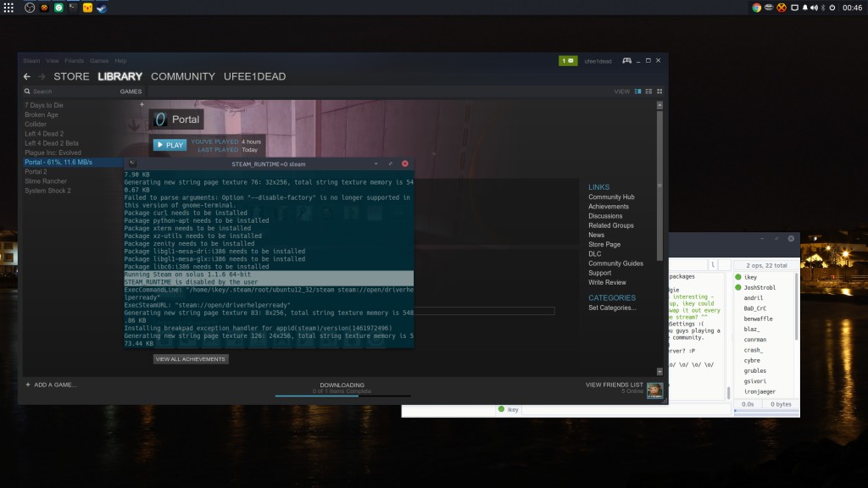The height and width of the screenshot is (488, 868).
Task: Open Big Picture mode via controller icon
Action: [x=626, y=60]
